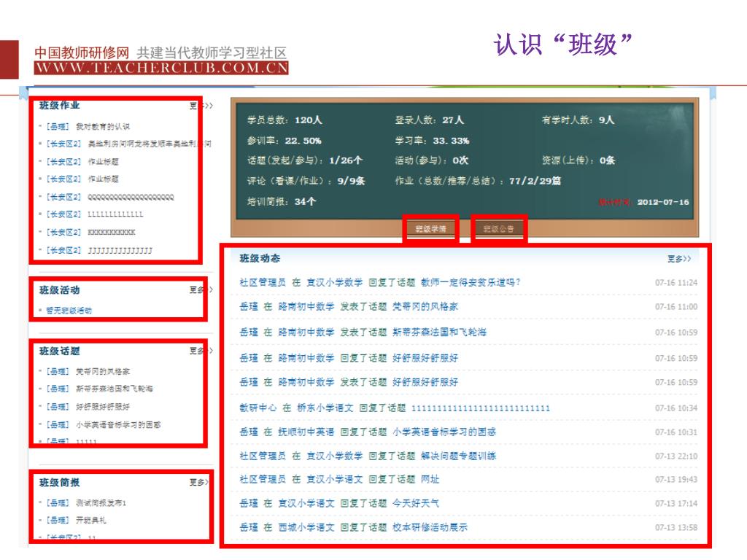Open the 班级公告 button under the blackboard
Viewport: 747px width, 560px height.
pyautogui.click(x=498, y=229)
